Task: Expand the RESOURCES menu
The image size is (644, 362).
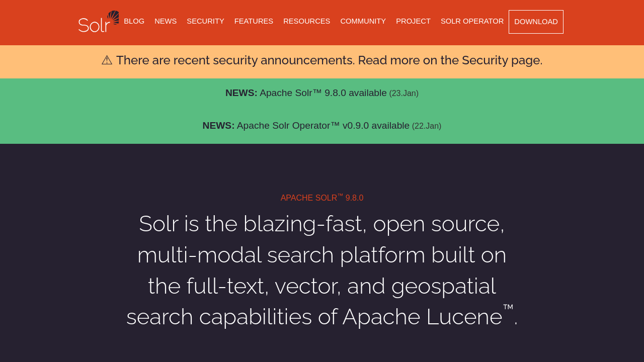Action: [306, 21]
